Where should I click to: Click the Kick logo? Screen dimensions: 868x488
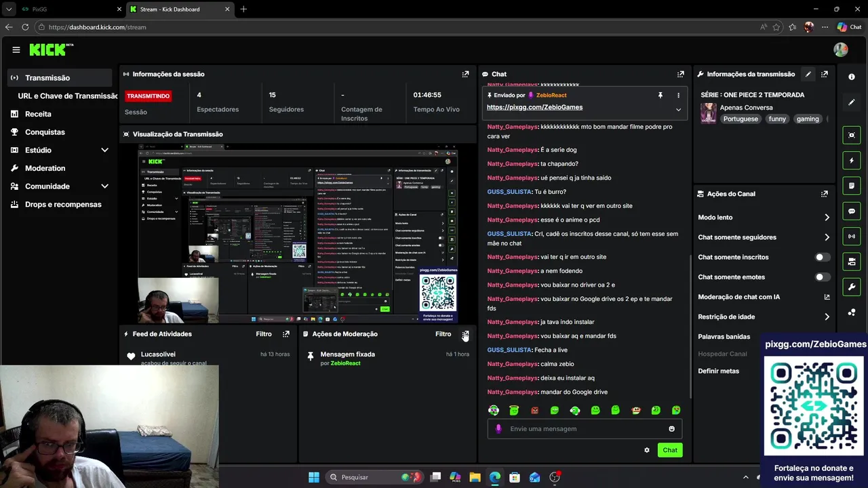point(52,49)
